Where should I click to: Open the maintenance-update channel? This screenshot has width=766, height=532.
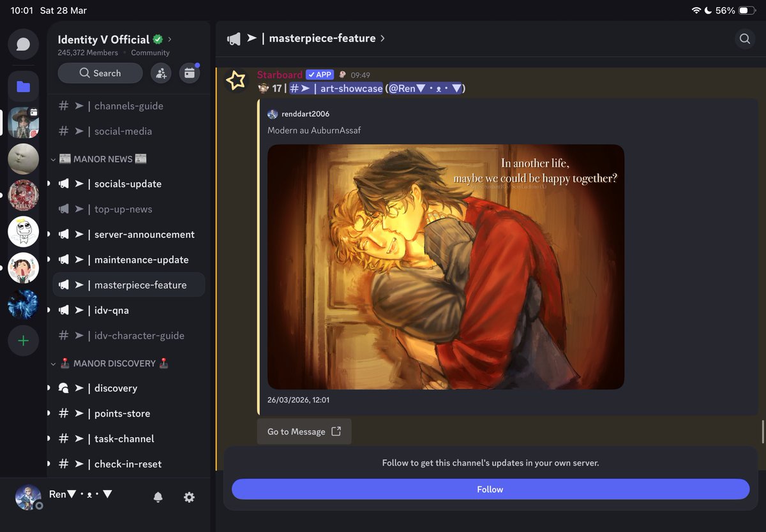pyautogui.click(x=128, y=260)
